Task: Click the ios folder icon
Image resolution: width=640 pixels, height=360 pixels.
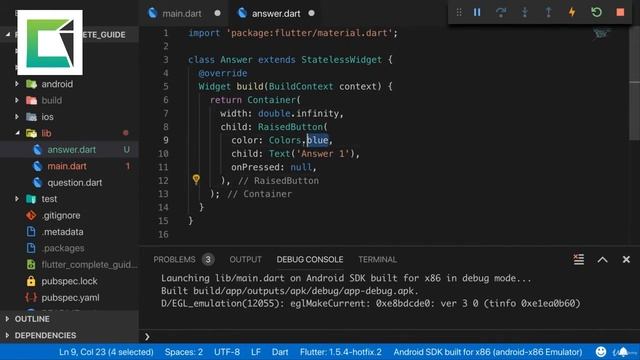Action: (x=31, y=117)
